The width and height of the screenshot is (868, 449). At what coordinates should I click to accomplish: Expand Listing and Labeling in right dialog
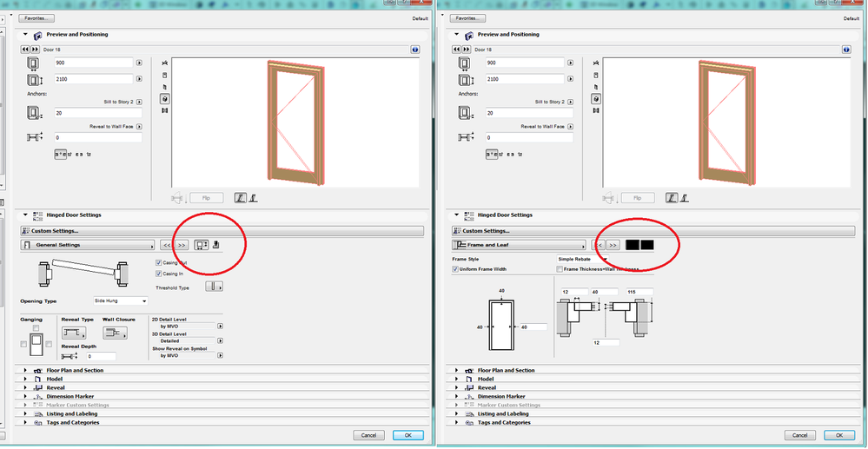[x=456, y=413]
